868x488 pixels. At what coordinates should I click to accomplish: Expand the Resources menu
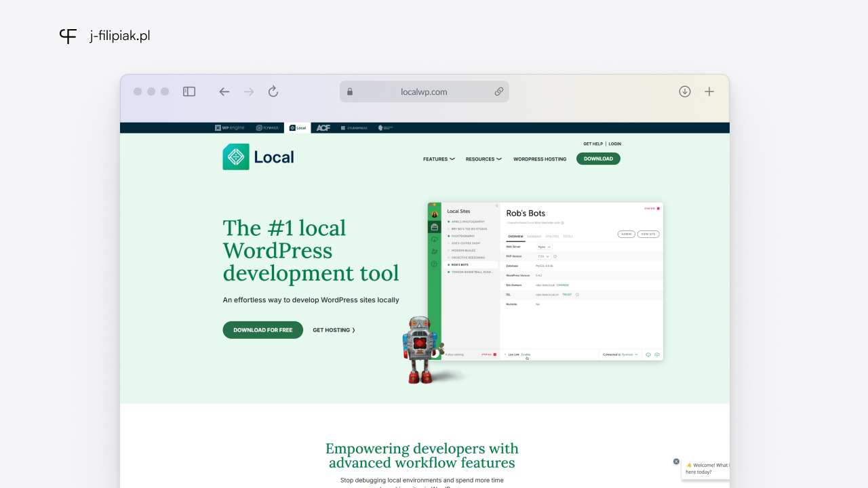(484, 159)
